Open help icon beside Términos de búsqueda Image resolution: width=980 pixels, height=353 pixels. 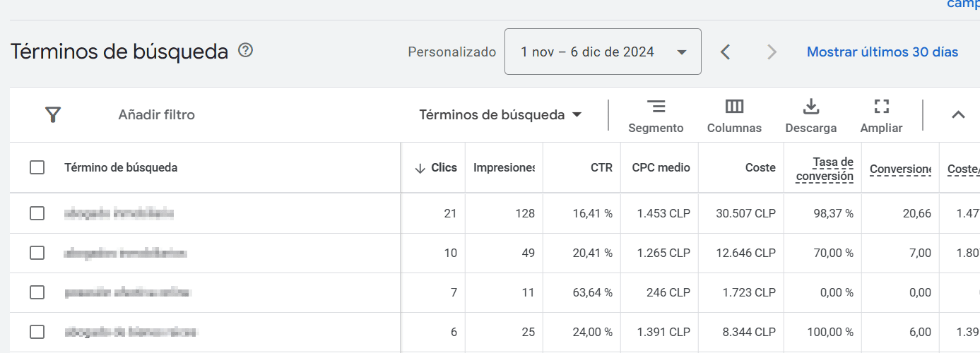click(x=245, y=51)
